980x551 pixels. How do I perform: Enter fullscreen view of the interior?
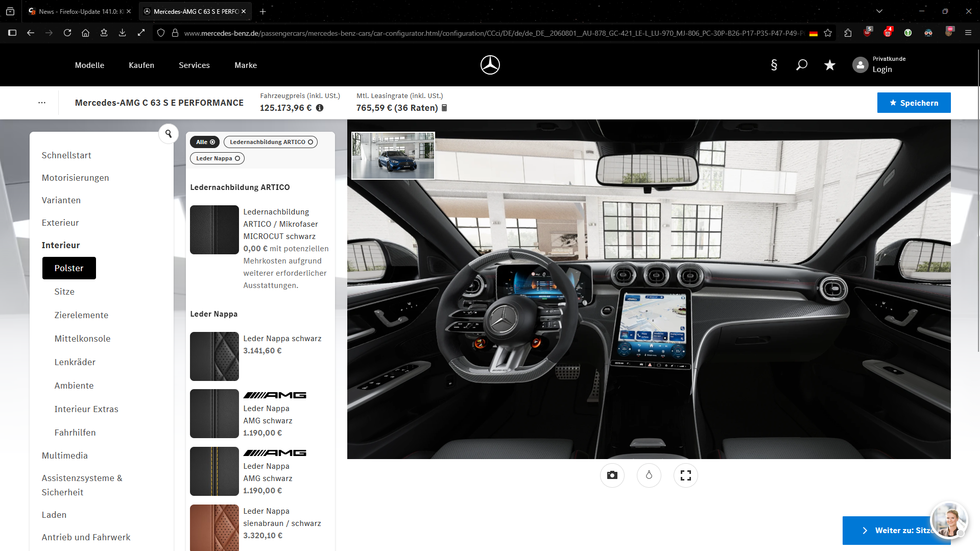click(x=685, y=475)
